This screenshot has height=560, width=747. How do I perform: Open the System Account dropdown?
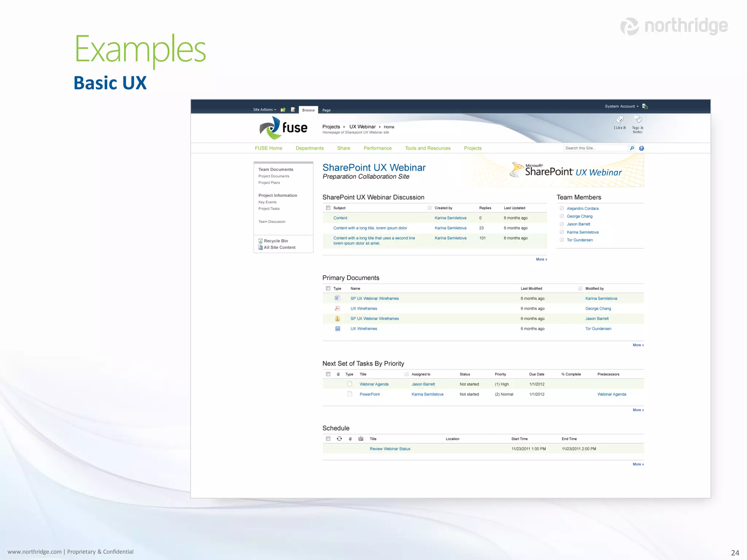pos(622,106)
